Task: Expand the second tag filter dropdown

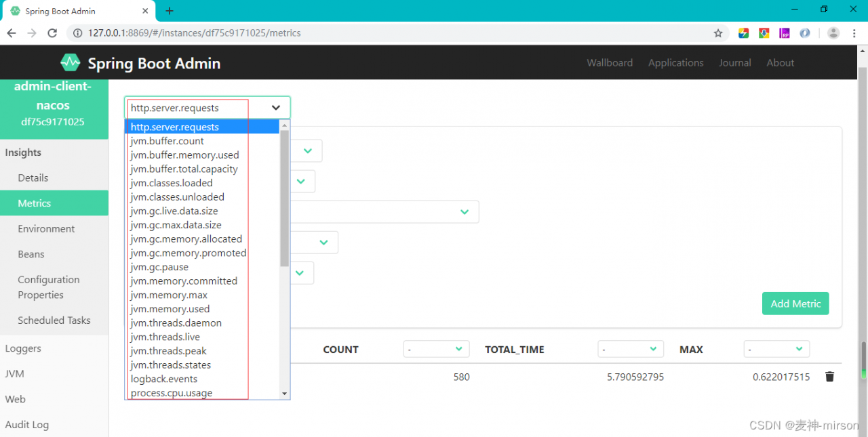Action: pos(302,181)
